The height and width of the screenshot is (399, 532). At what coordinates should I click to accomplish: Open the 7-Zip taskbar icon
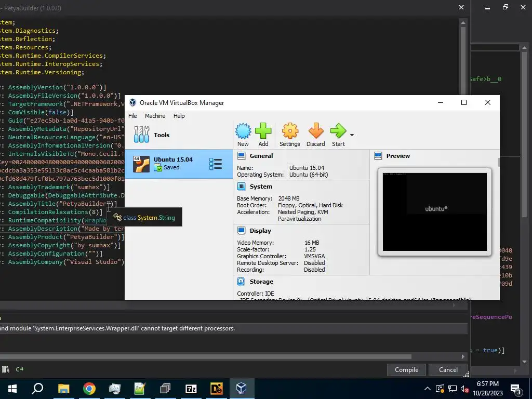point(191,389)
